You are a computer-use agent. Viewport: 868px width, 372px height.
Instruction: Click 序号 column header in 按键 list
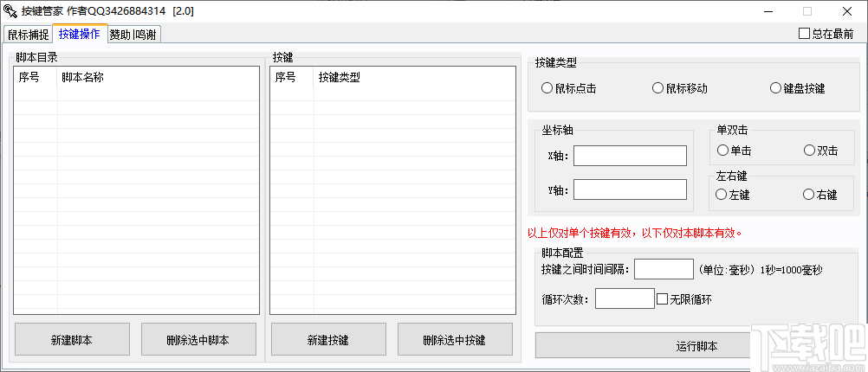292,77
